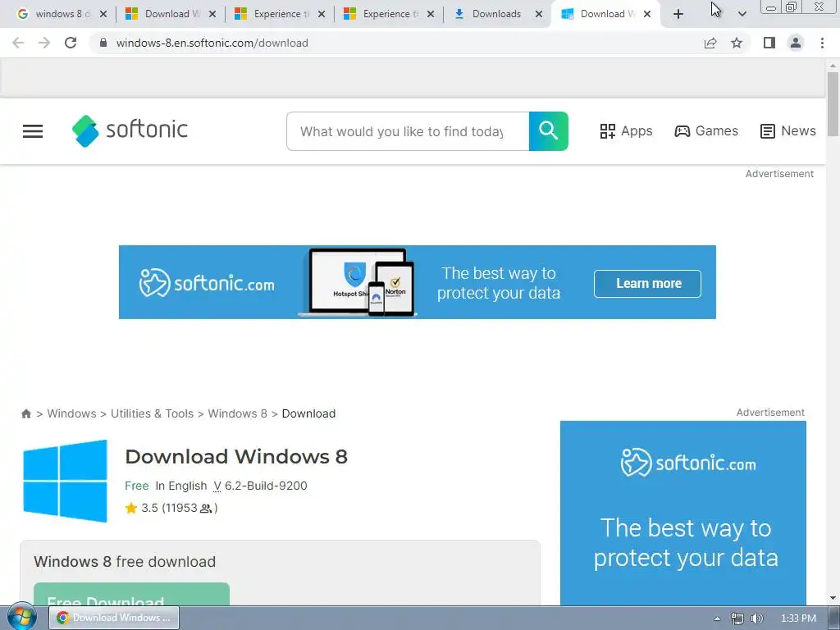
Task: Go back in browser history
Action: coord(18,43)
